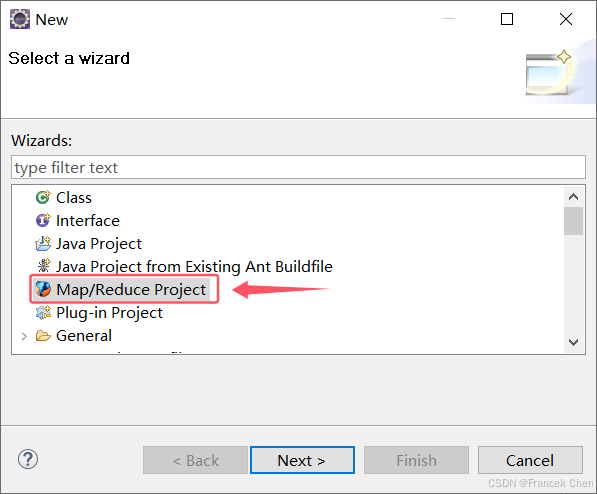Click the Java Project folder icon
The width and height of the screenshot is (597, 494).
pyautogui.click(x=43, y=243)
